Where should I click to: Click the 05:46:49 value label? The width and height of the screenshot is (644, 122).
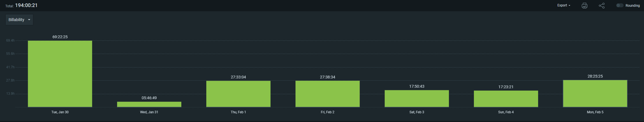click(149, 98)
